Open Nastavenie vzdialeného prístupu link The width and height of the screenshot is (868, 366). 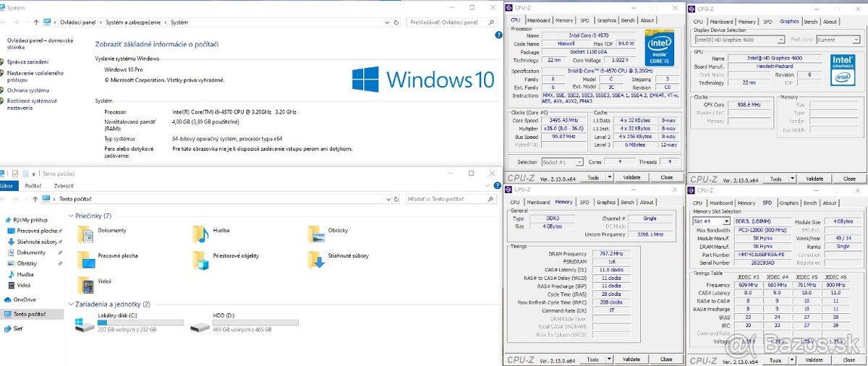click(35, 76)
